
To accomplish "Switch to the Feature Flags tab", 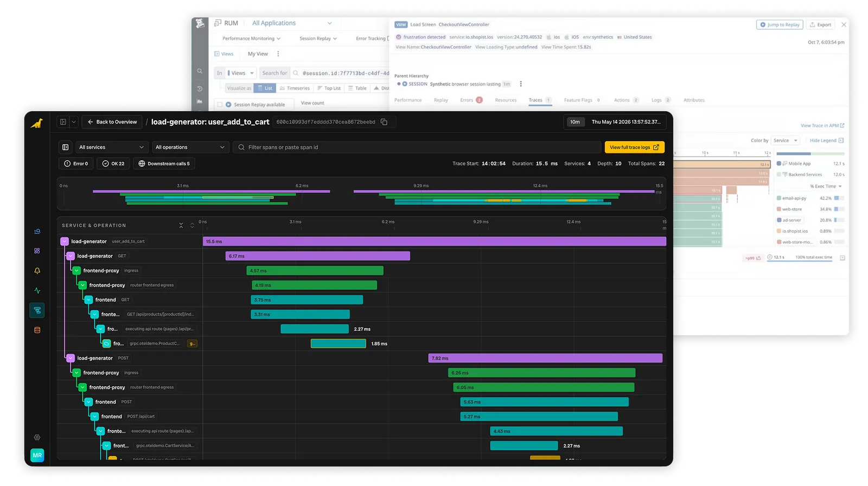I will [x=582, y=100].
